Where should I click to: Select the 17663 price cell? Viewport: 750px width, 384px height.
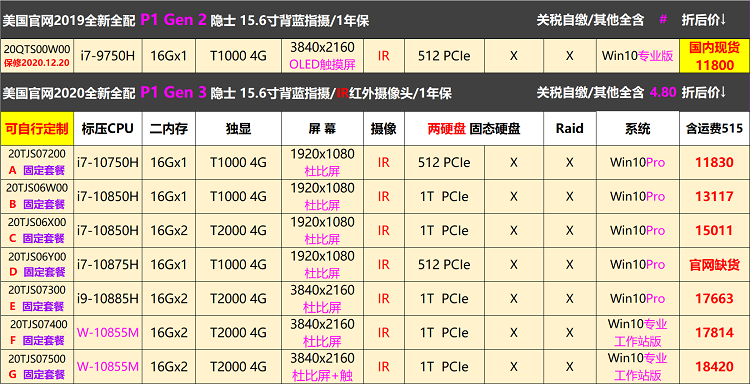(715, 298)
